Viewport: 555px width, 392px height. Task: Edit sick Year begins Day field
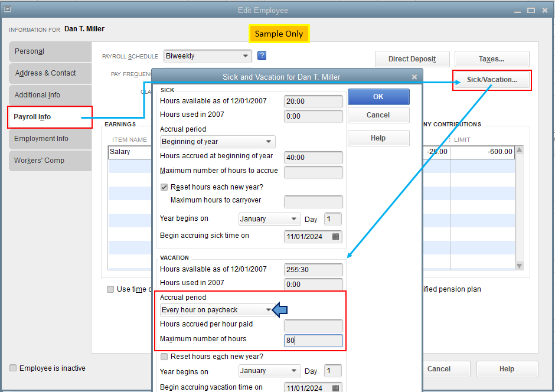coord(333,219)
